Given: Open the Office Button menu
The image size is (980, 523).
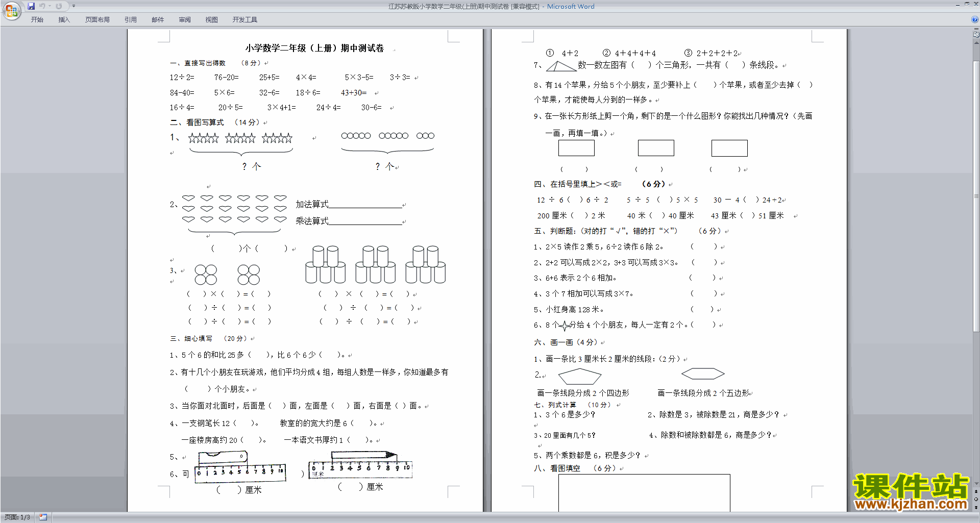Looking at the screenshot, I should click(11, 10).
